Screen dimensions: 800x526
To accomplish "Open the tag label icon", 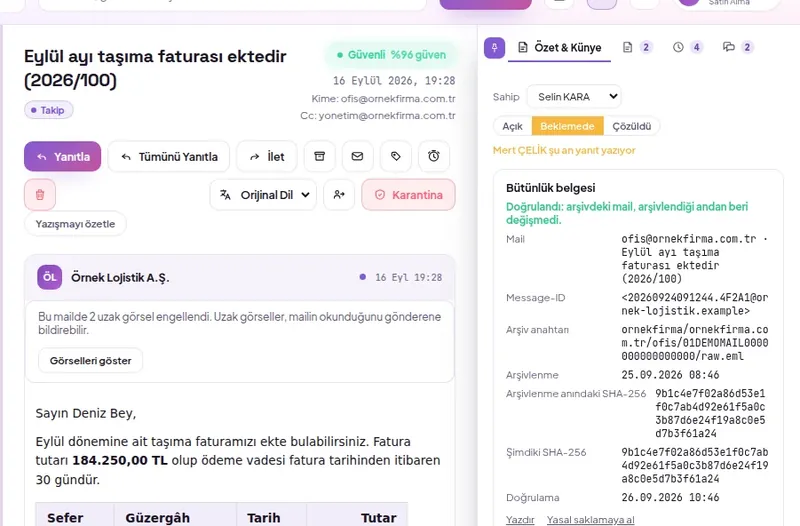I will [x=395, y=156].
